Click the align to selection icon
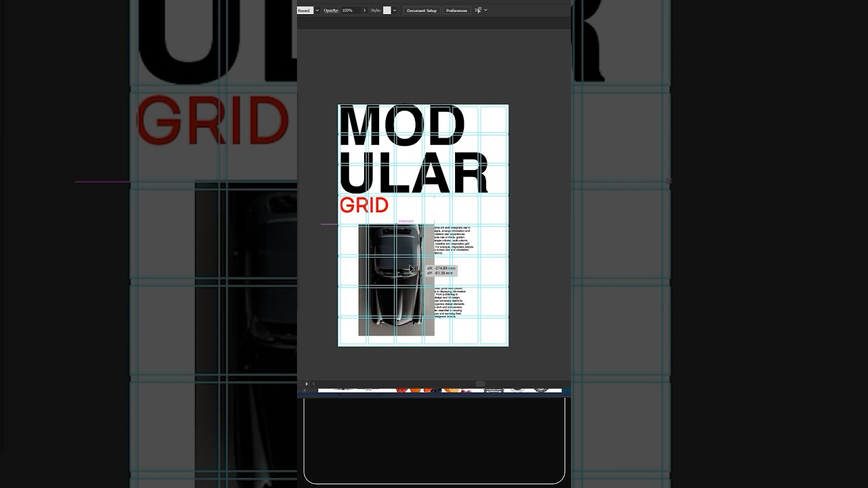 (478, 10)
